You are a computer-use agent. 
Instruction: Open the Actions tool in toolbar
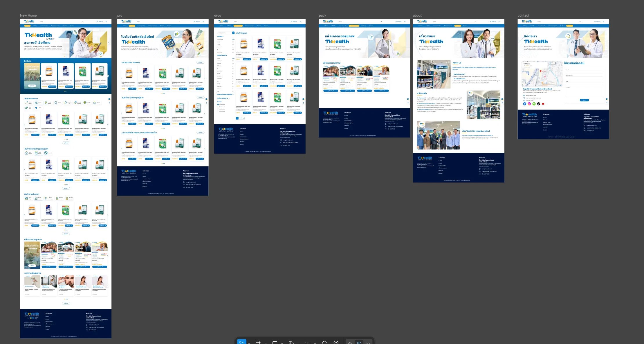click(x=336, y=343)
